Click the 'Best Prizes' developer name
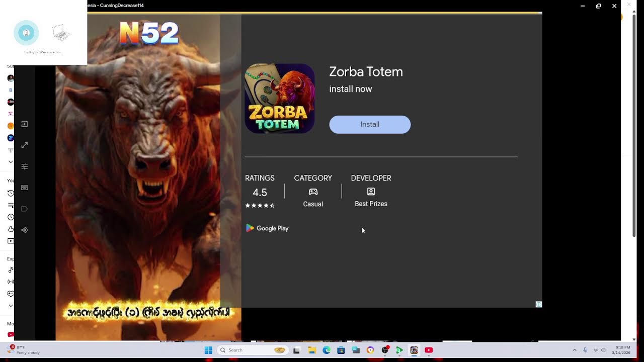The image size is (644, 362). 371,204
